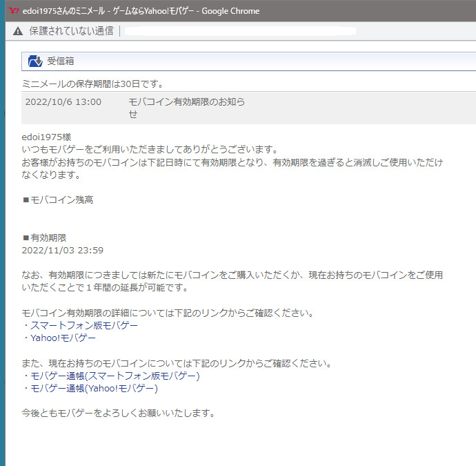
Task: Click the inbox folder icon
Action: (35, 61)
